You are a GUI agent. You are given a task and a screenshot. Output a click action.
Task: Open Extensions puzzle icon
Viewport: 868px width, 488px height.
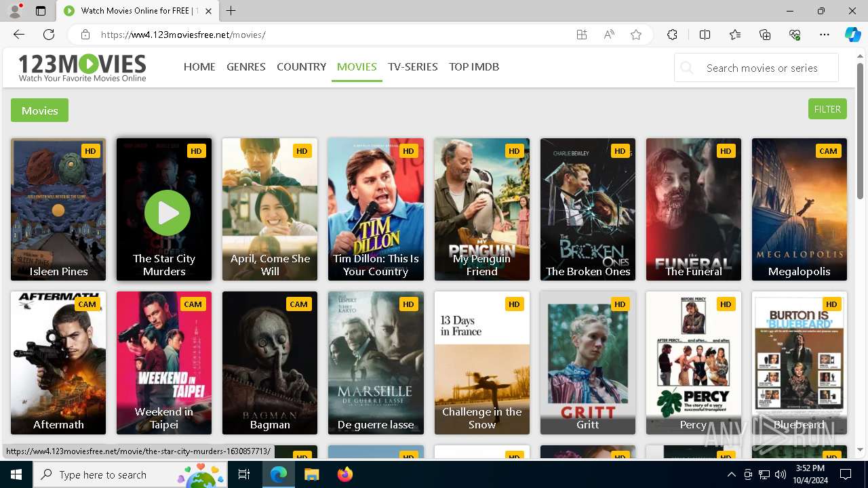click(672, 35)
